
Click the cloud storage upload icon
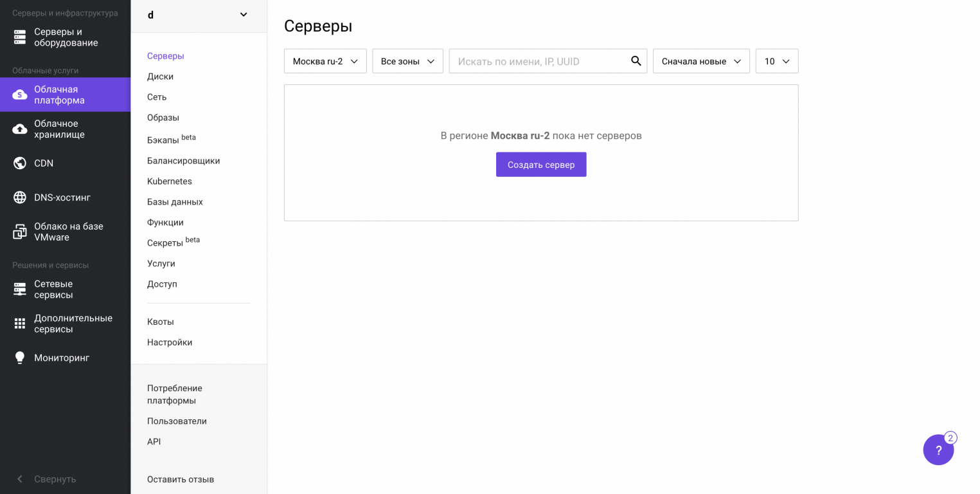coord(20,129)
